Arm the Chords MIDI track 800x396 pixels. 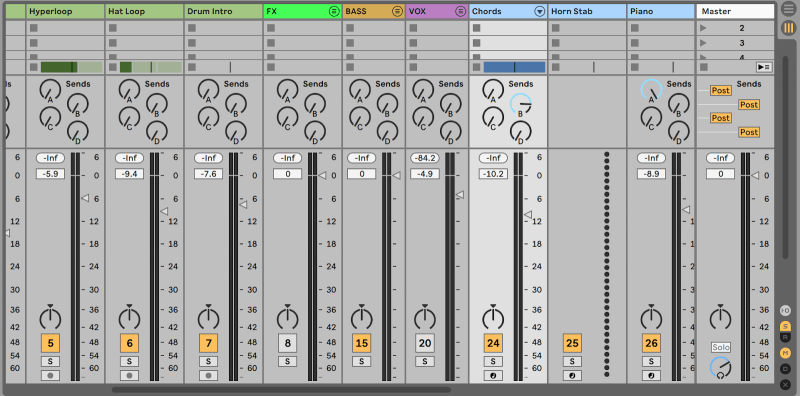[x=493, y=376]
